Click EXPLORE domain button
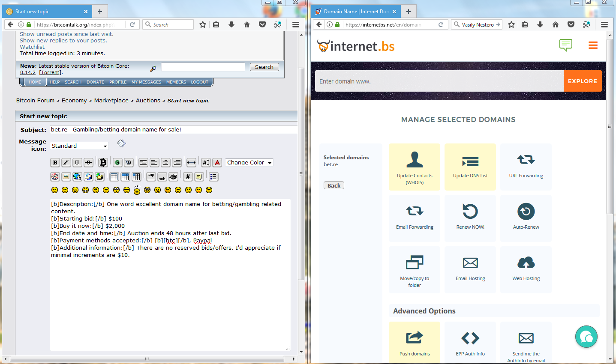 click(x=583, y=81)
